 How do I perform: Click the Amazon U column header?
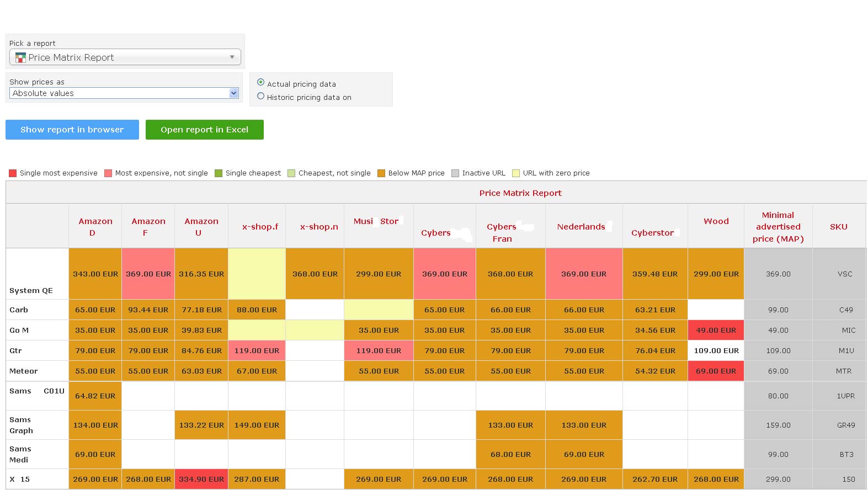[201, 226]
